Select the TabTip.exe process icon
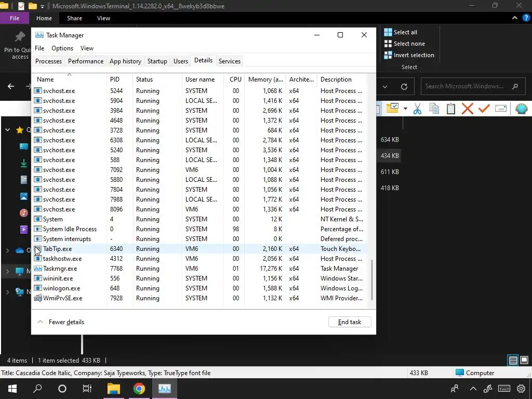This screenshot has width=532, height=399. [x=38, y=249]
